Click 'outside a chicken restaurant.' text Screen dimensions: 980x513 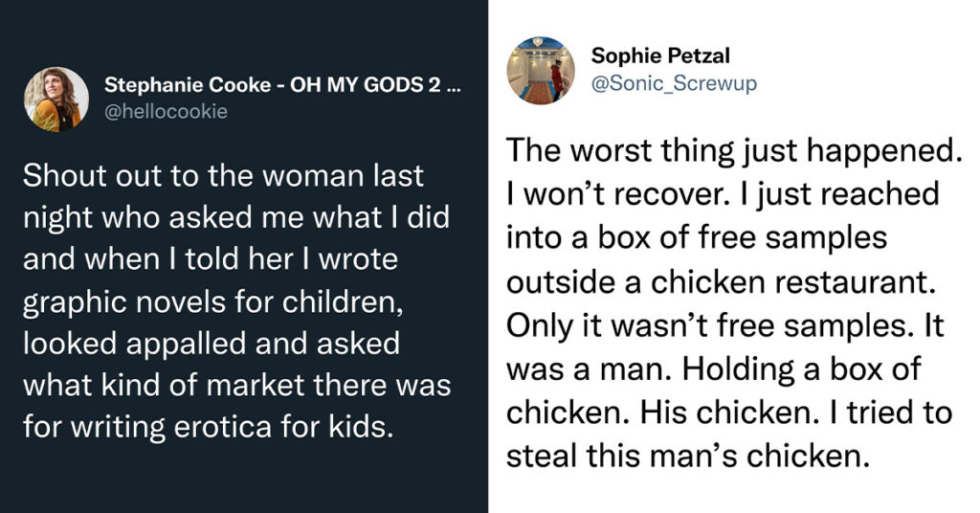[x=721, y=281]
